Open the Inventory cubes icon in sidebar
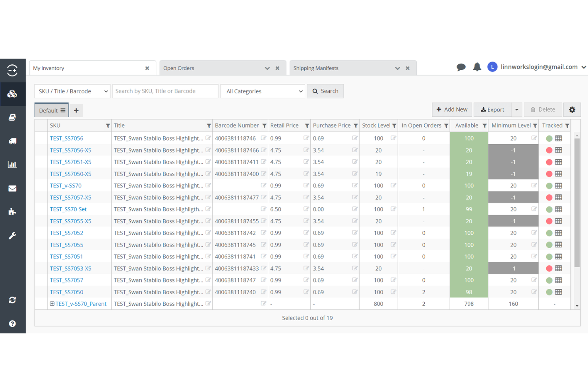 (x=13, y=94)
